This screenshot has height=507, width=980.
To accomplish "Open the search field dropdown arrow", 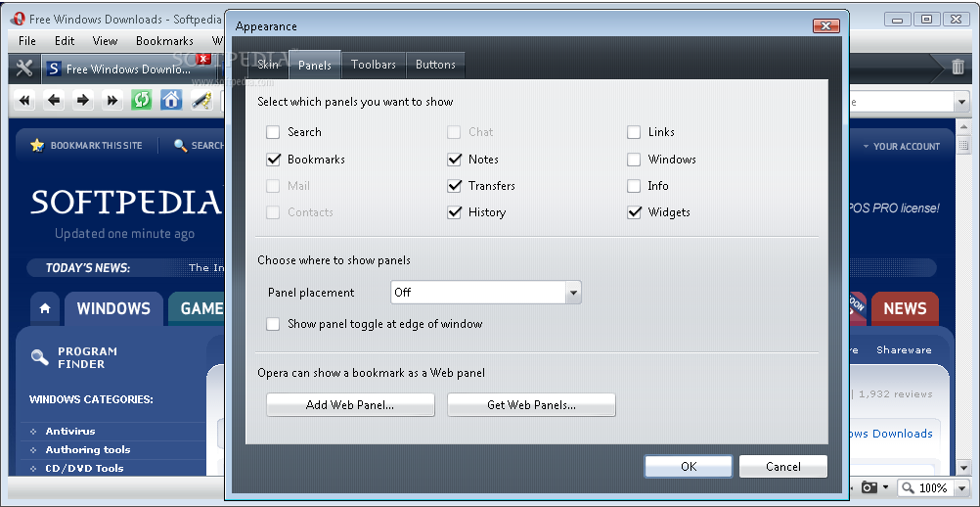I will click(960, 102).
